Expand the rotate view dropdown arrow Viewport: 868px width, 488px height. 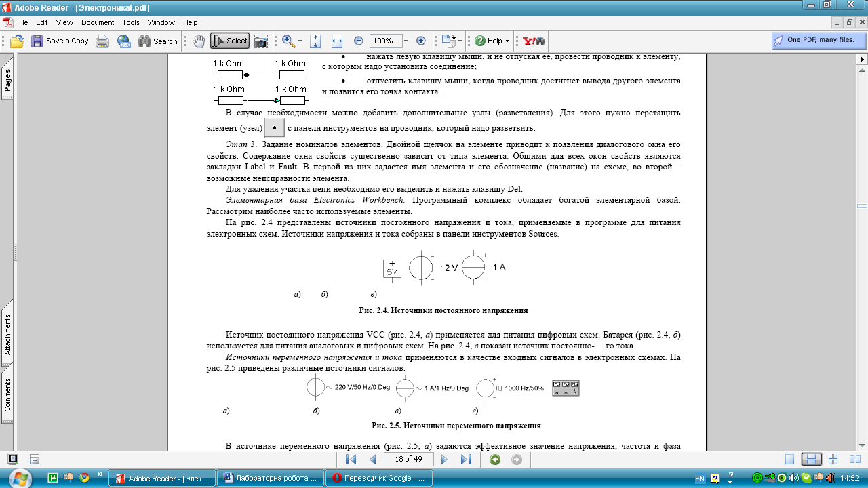click(x=460, y=41)
